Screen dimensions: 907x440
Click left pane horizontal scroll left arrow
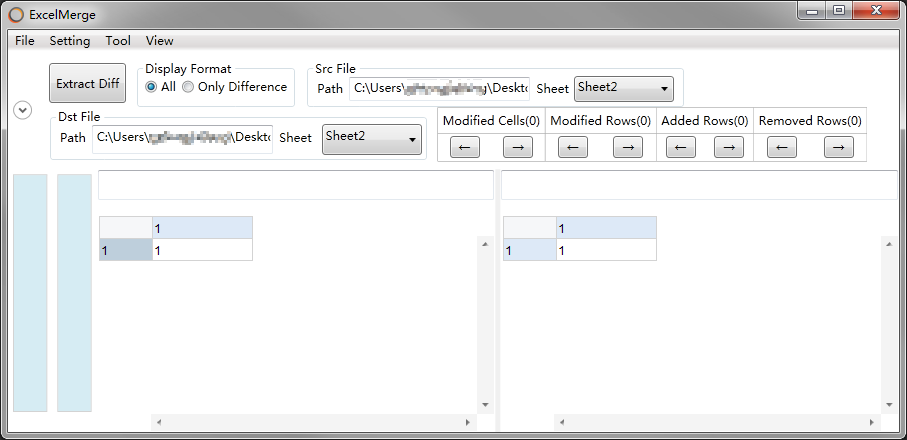point(159,423)
